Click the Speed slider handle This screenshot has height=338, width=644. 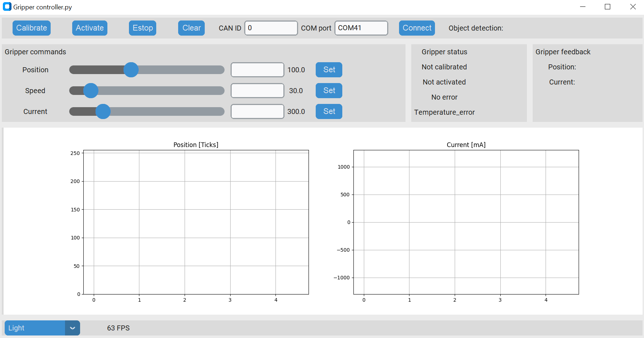91,91
